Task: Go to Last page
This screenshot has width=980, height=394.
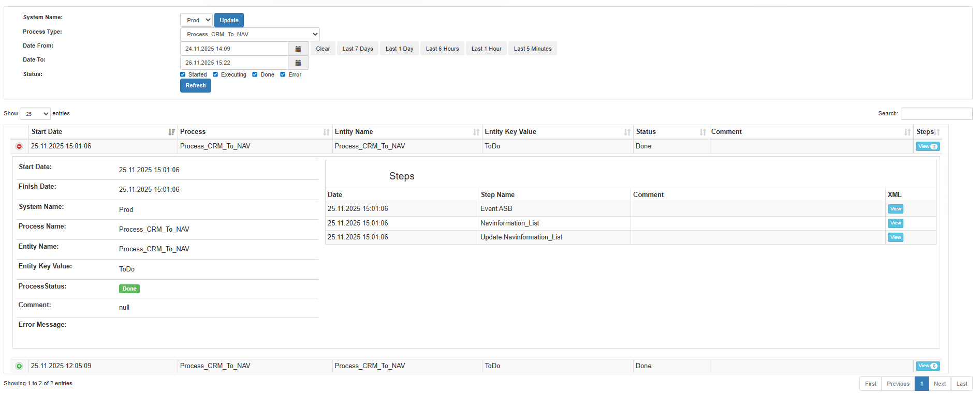Action: point(961,384)
